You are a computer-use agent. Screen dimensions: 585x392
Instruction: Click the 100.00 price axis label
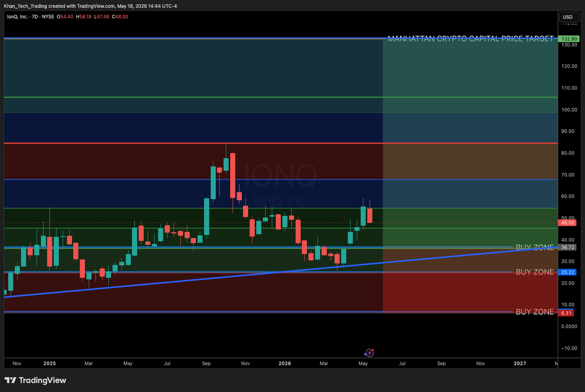point(569,110)
